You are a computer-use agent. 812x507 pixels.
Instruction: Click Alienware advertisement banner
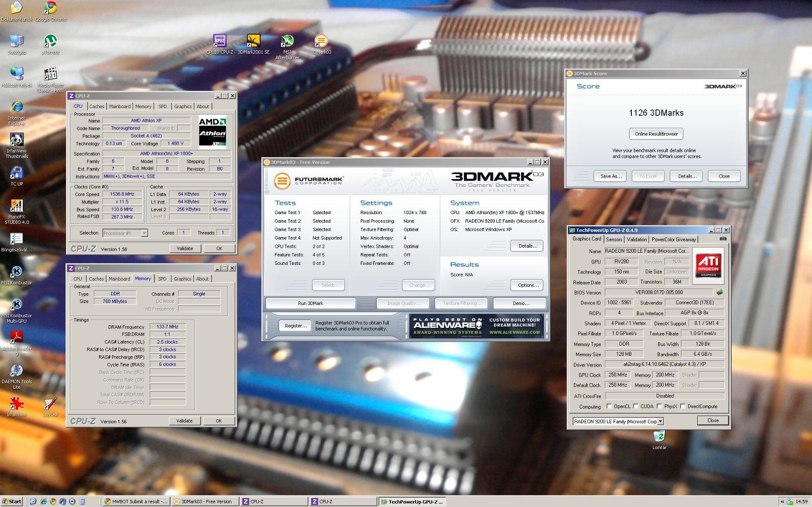pos(477,326)
